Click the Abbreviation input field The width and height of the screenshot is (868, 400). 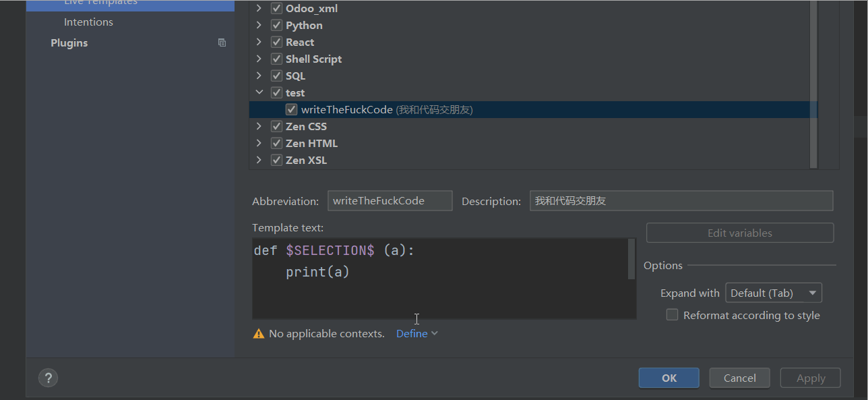390,200
